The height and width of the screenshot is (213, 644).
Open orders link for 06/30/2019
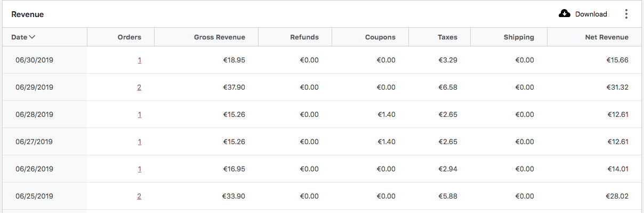[x=139, y=60]
